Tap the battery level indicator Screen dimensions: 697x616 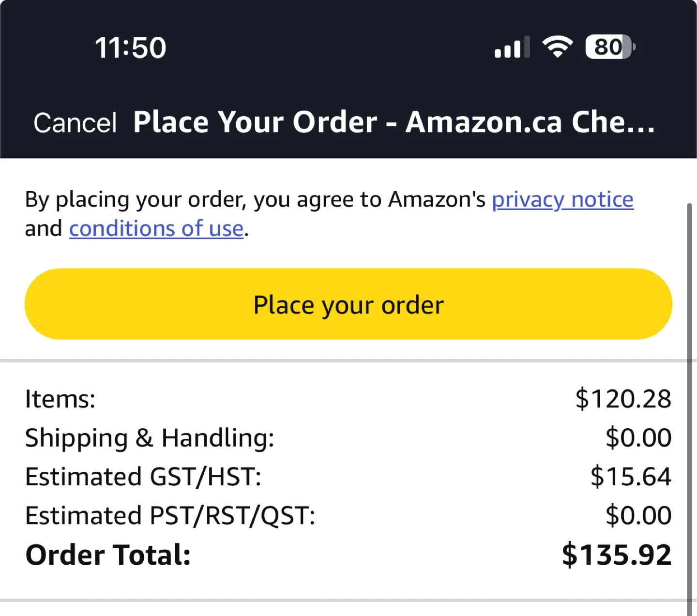[610, 47]
